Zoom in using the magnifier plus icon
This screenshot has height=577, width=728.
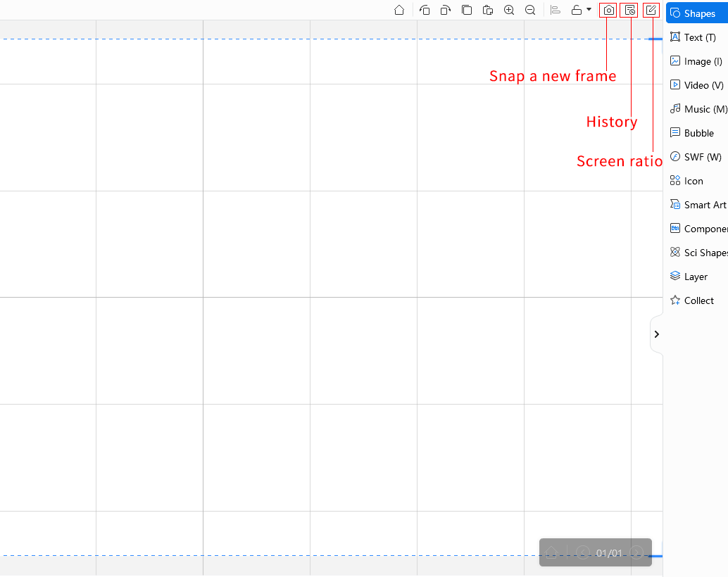tap(509, 10)
